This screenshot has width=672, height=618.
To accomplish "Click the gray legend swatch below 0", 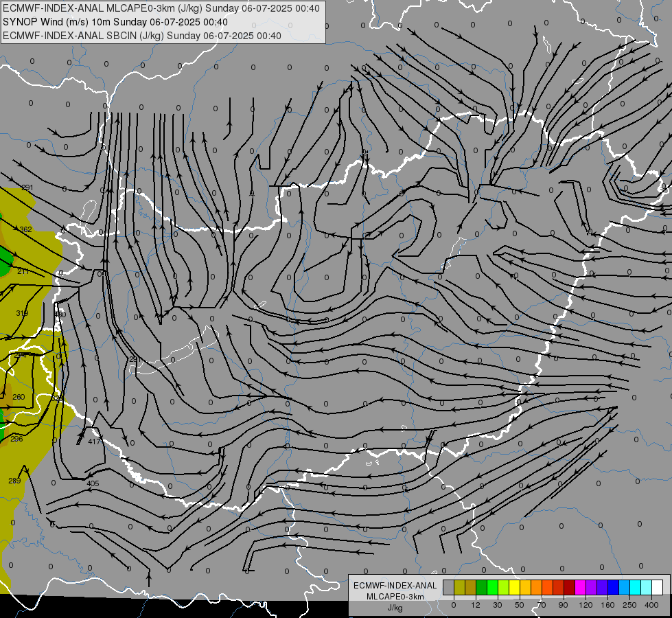I will tap(449, 587).
